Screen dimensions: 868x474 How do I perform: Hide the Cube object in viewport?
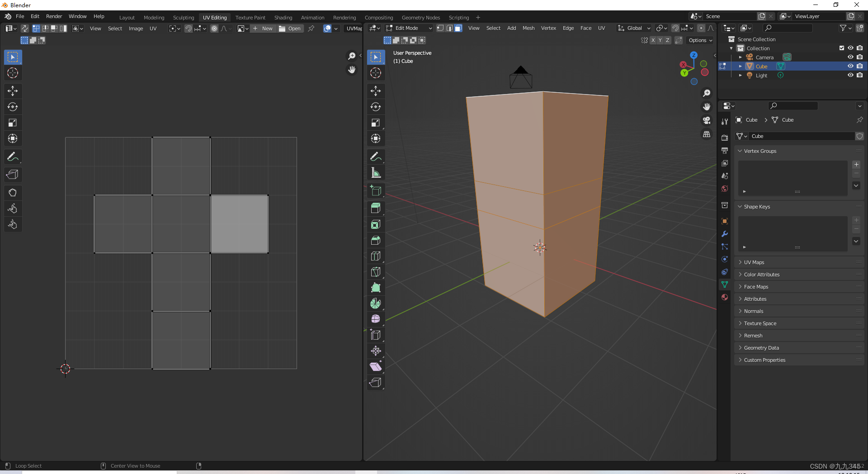click(x=850, y=66)
